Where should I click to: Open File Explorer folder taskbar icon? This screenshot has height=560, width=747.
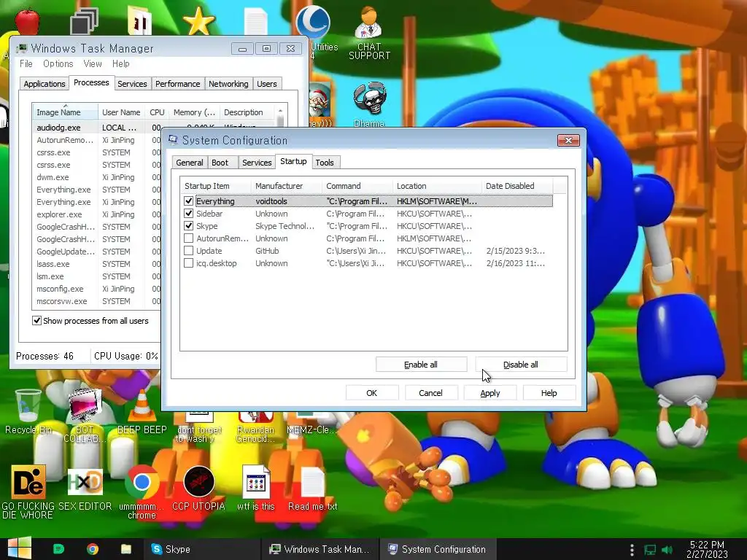click(x=125, y=549)
